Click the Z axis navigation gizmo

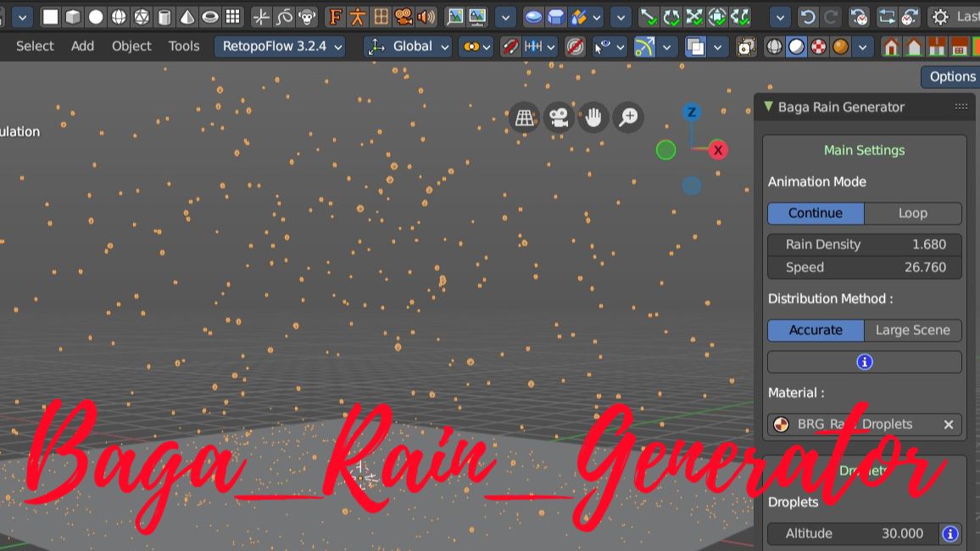click(x=691, y=113)
